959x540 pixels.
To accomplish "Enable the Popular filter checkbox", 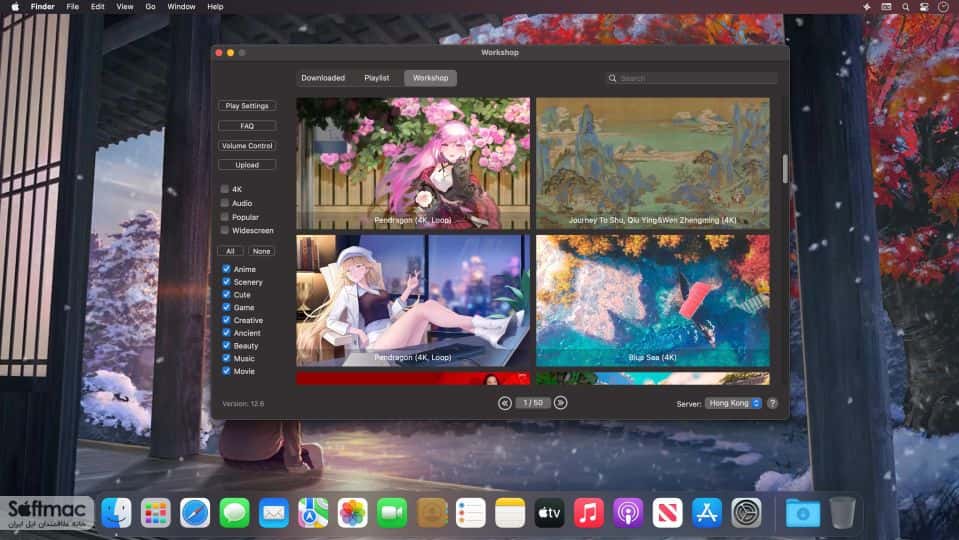I will tap(224, 216).
